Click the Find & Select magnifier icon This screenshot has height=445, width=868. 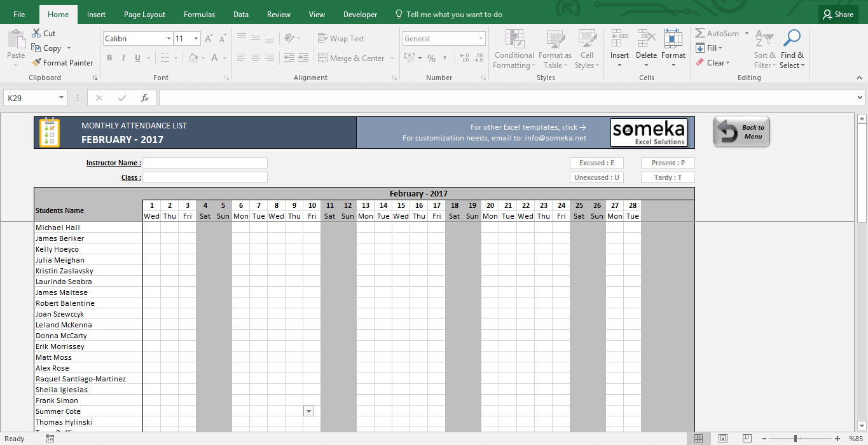point(792,39)
